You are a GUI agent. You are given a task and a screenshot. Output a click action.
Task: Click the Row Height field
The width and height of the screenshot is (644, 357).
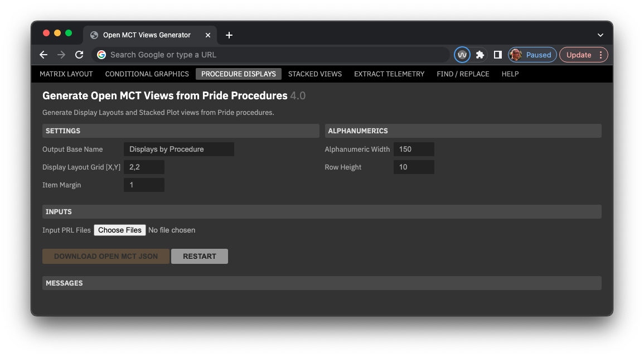pyautogui.click(x=414, y=167)
